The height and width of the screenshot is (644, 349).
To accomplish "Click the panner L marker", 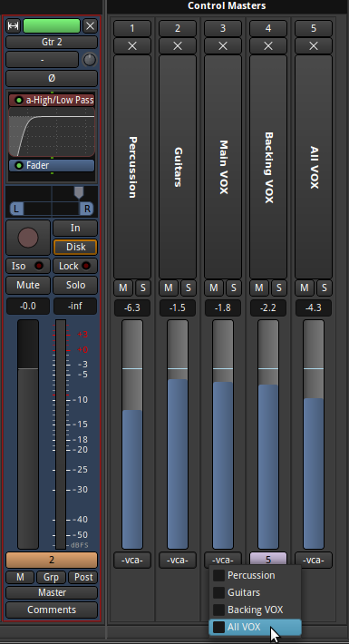I will pos(16,209).
